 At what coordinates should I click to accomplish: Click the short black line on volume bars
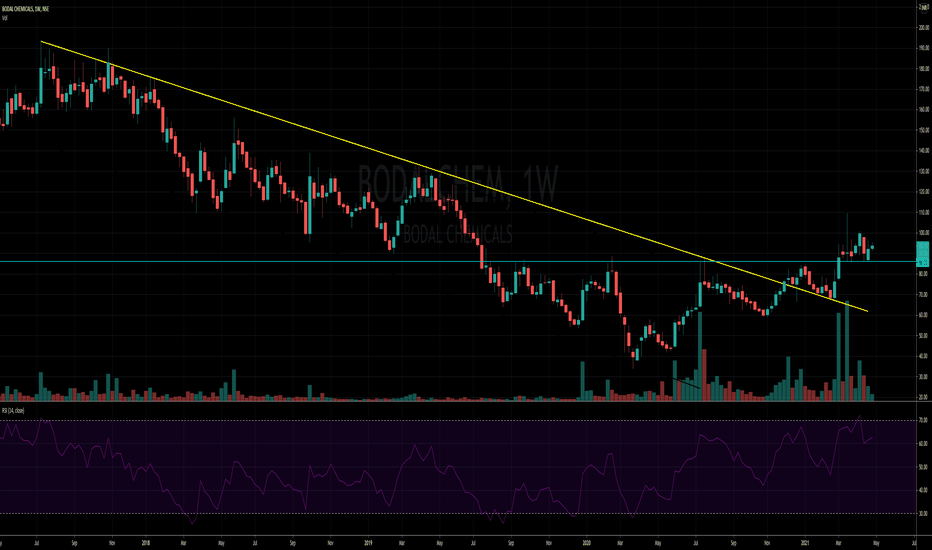(x=686, y=383)
